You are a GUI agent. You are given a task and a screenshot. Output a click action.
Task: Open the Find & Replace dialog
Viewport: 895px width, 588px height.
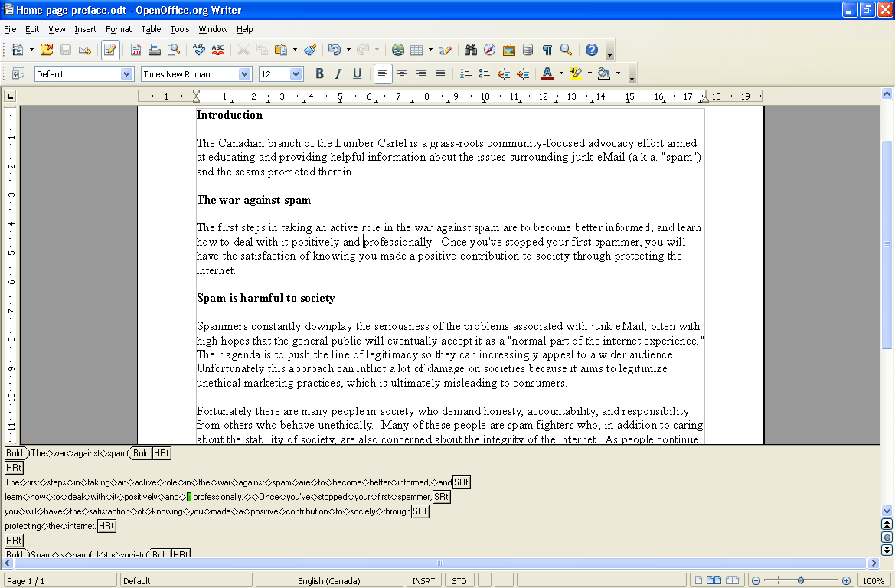click(x=470, y=49)
